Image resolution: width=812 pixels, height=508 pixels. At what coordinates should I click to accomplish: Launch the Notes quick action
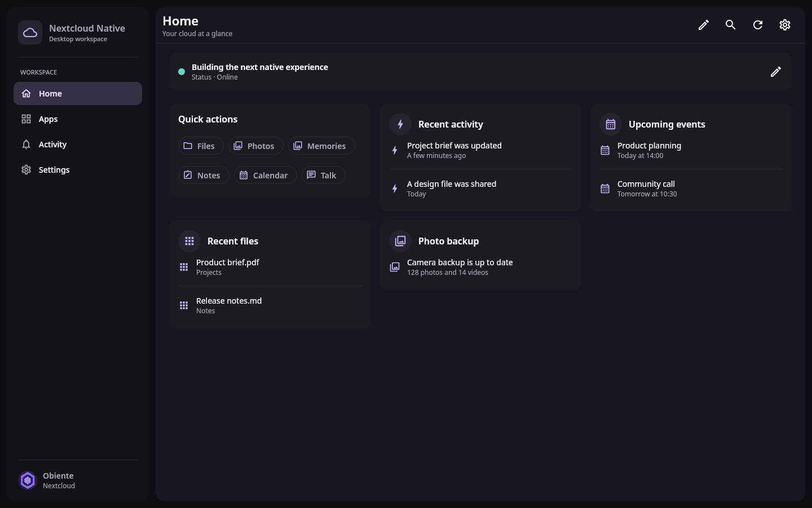(x=204, y=175)
